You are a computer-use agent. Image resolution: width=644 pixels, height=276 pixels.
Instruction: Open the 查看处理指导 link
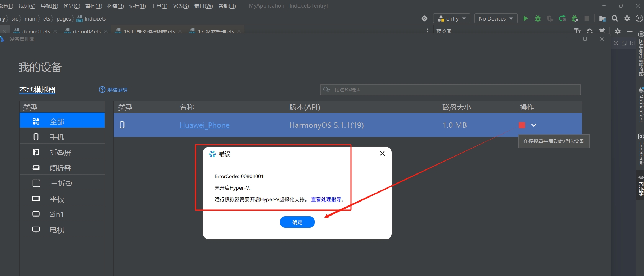(326, 199)
